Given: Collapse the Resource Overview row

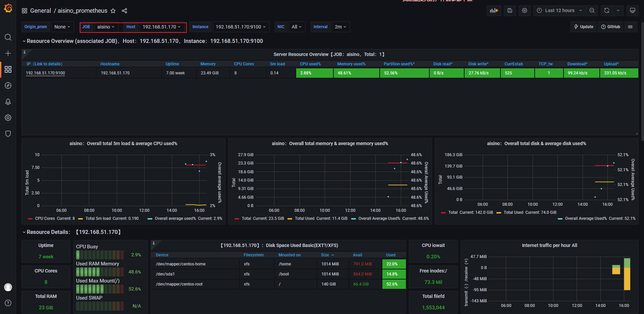Looking at the screenshot, I should pos(143,41).
